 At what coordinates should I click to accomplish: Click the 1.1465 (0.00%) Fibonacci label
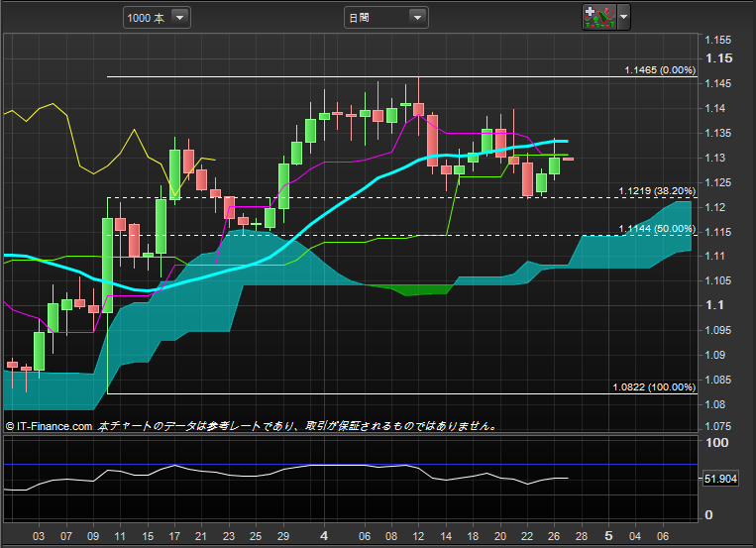(660, 70)
